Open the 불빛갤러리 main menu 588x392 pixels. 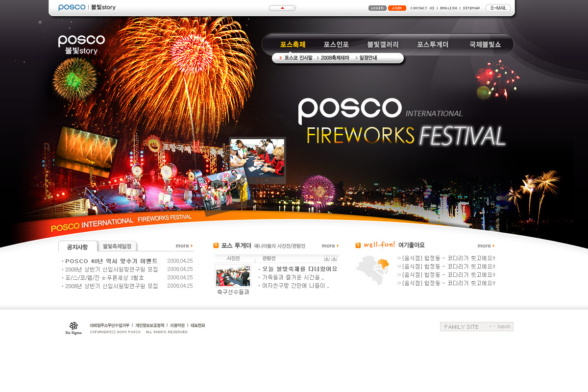coord(383,45)
